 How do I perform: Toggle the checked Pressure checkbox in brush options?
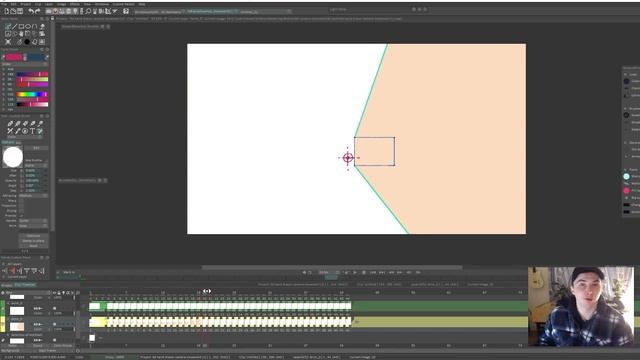click(x=21, y=216)
